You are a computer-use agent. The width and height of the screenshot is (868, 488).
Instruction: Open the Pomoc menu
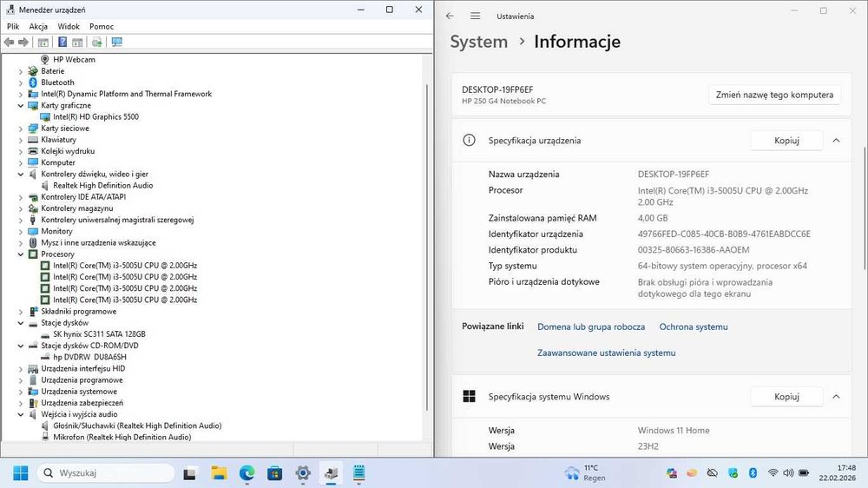coord(102,26)
